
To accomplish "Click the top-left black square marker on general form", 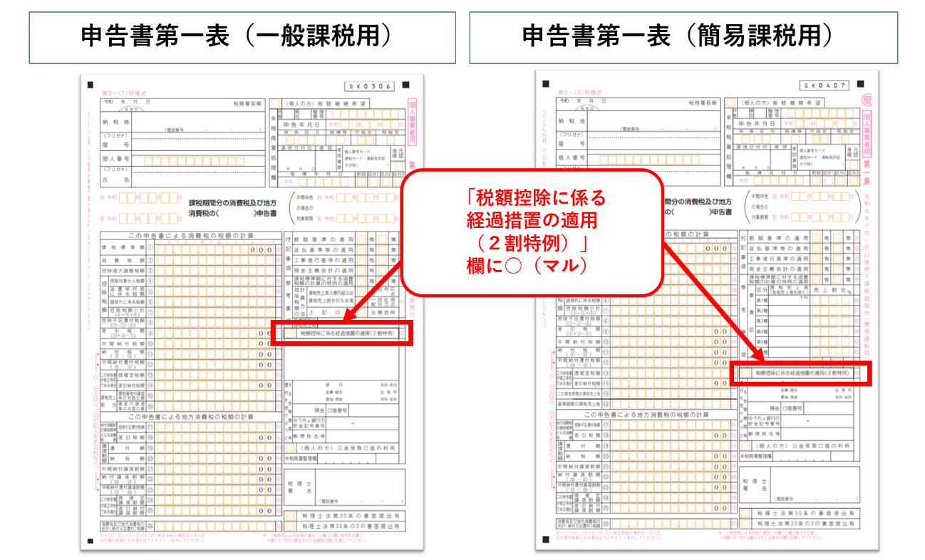I will (x=90, y=85).
